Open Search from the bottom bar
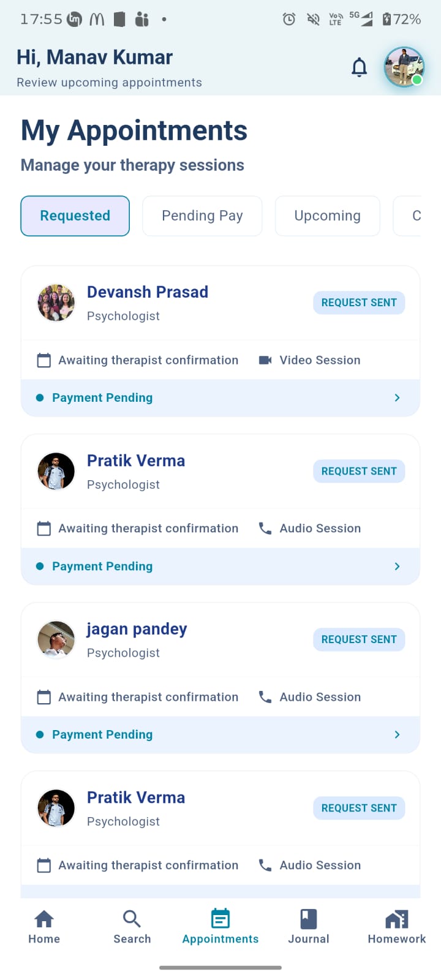Screen dimensions: 441x980 coord(132,919)
